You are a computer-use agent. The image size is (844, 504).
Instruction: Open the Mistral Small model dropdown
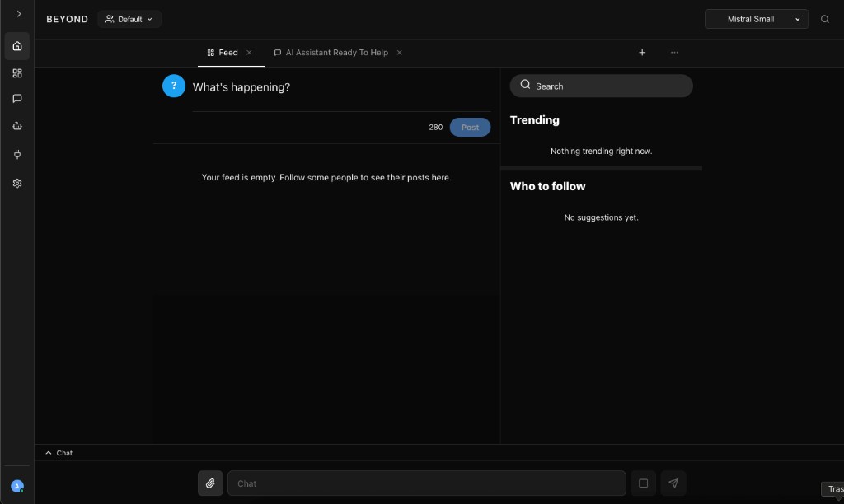click(x=755, y=18)
